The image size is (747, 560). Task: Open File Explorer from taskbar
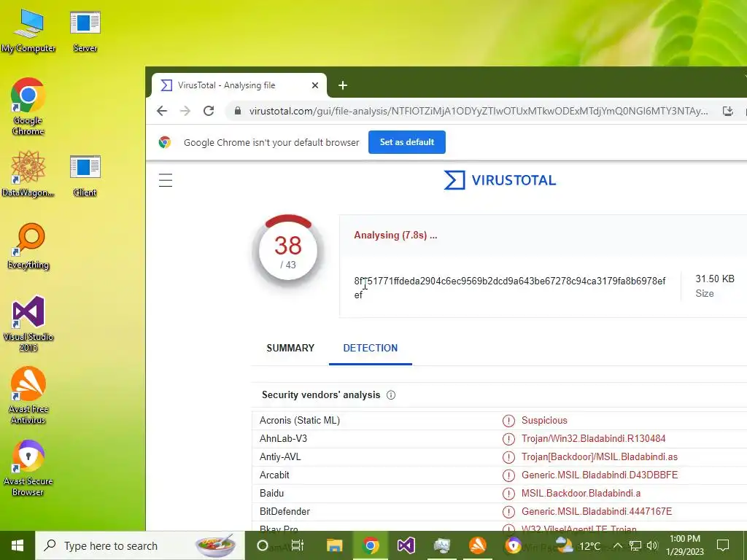pyautogui.click(x=334, y=545)
